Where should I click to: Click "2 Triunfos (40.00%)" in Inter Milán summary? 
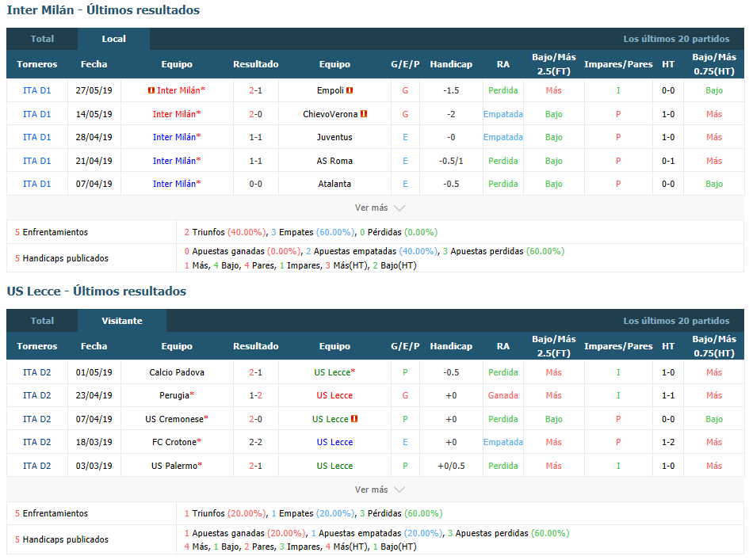pos(224,232)
